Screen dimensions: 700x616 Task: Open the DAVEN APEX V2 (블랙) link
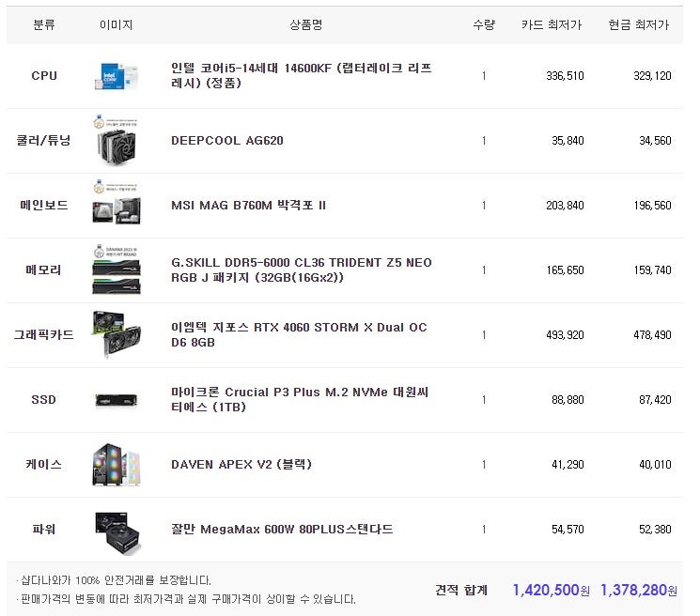[x=241, y=464]
